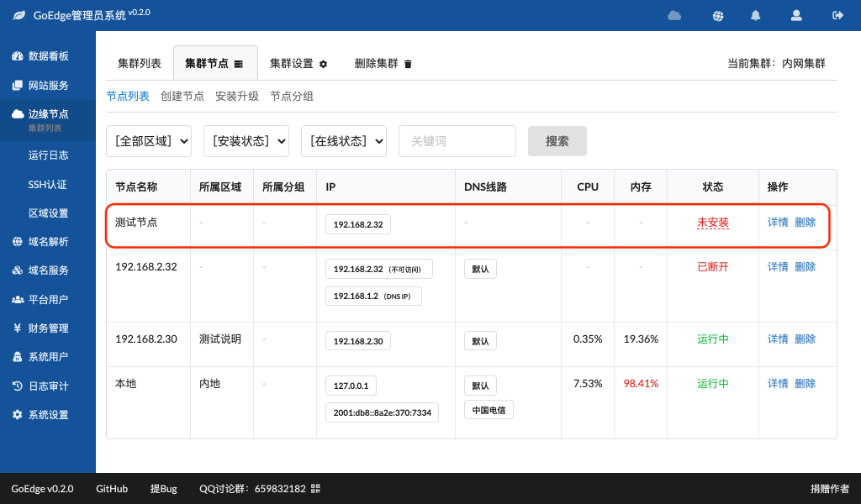The height and width of the screenshot is (504, 861).
Task: Select the 节点列表 sub-tab
Action: [x=128, y=96]
